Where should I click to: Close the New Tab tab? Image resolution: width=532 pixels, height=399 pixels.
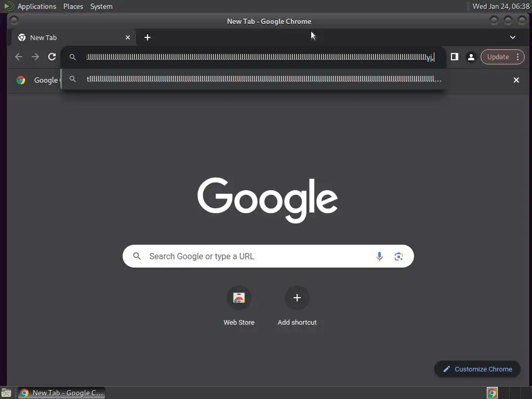128,37
